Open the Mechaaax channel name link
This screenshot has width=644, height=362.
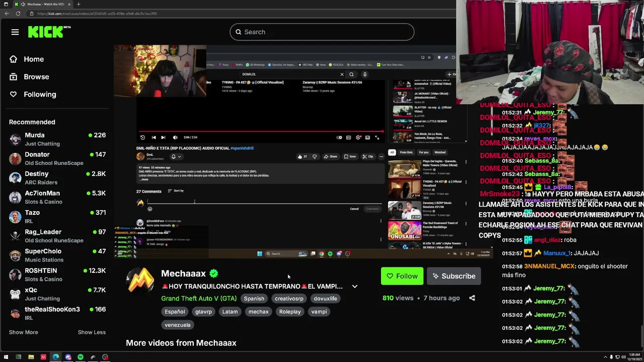click(183, 274)
